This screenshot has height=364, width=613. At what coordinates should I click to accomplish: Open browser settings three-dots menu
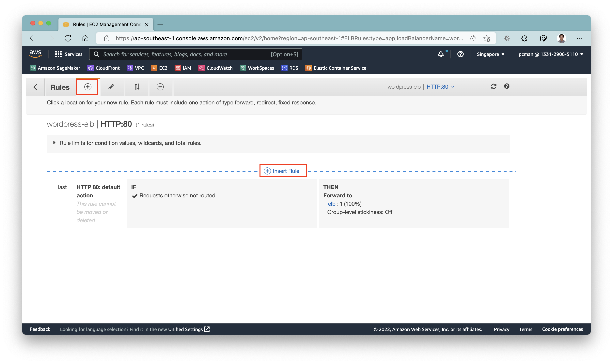580,38
